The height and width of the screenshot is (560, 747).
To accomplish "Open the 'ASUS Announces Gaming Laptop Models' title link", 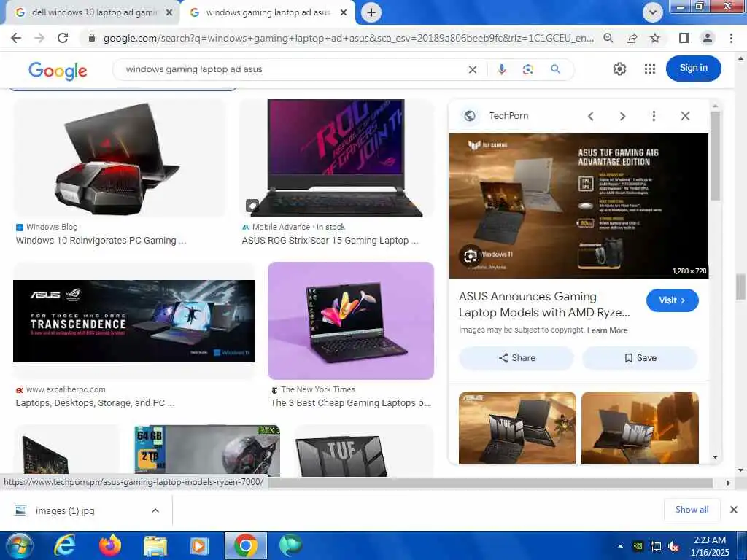I will click(544, 304).
